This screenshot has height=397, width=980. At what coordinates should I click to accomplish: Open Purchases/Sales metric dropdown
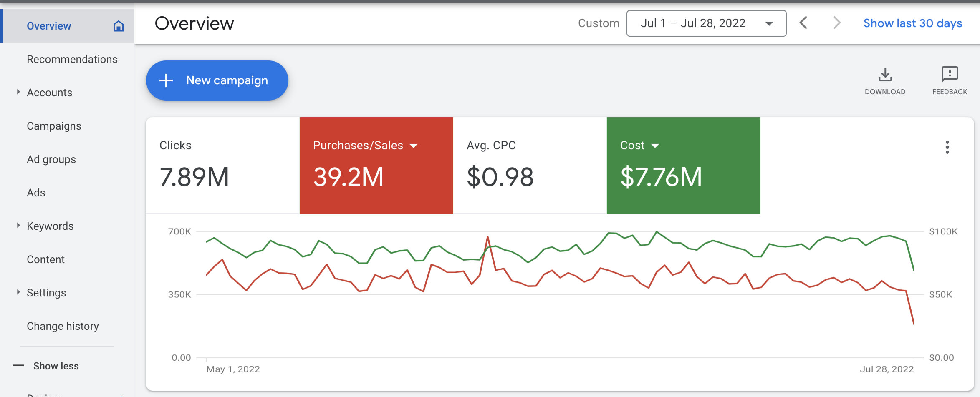coord(414,146)
